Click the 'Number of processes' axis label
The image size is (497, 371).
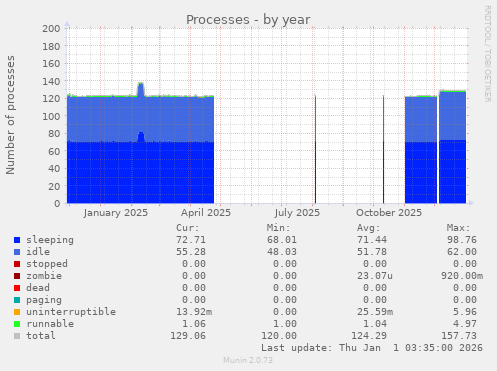click(x=11, y=115)
